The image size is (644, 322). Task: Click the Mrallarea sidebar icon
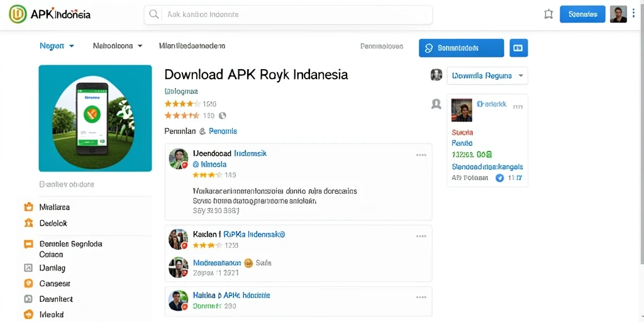(x=28, y=207)
